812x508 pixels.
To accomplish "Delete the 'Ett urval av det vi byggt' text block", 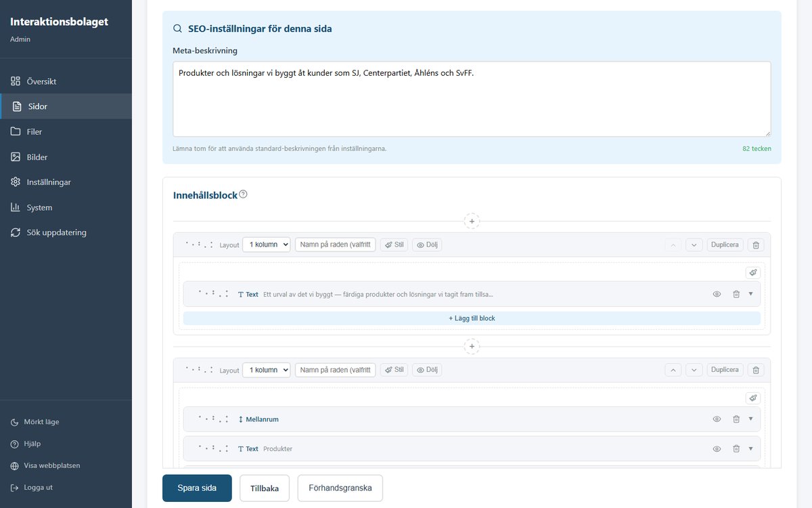I will point(736,294).
